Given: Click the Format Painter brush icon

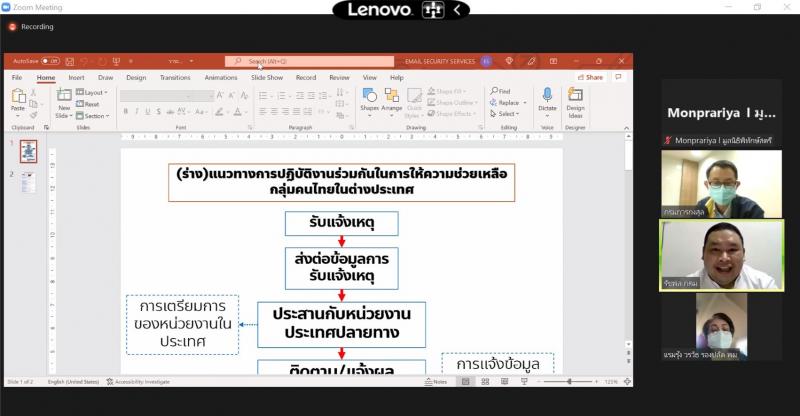Looking at the screenshot, I should [34, 115].
